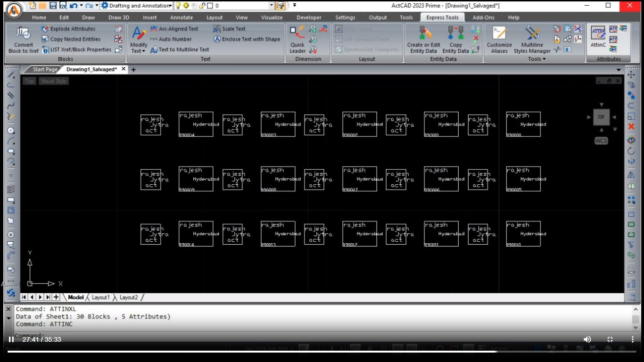The image size is (644, 362).
Task: Pause the video playback
Action: click(x=11, y=339)
